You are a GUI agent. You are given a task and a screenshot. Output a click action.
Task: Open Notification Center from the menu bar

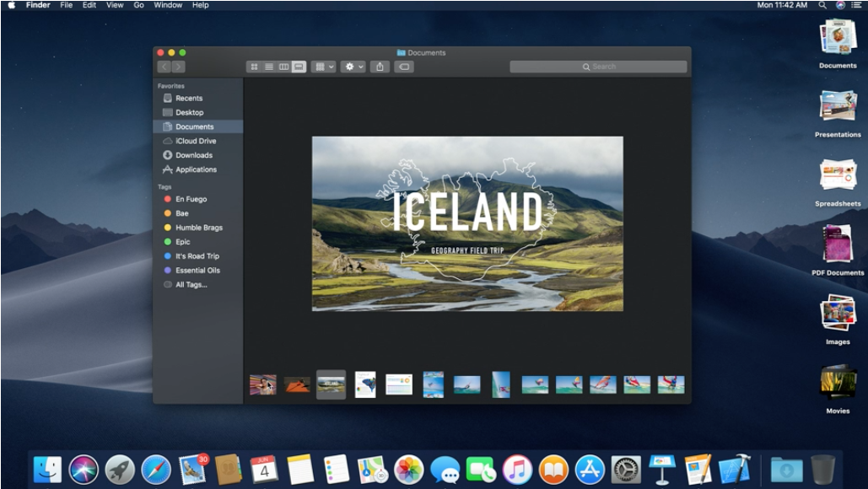(x=858, y=5)
